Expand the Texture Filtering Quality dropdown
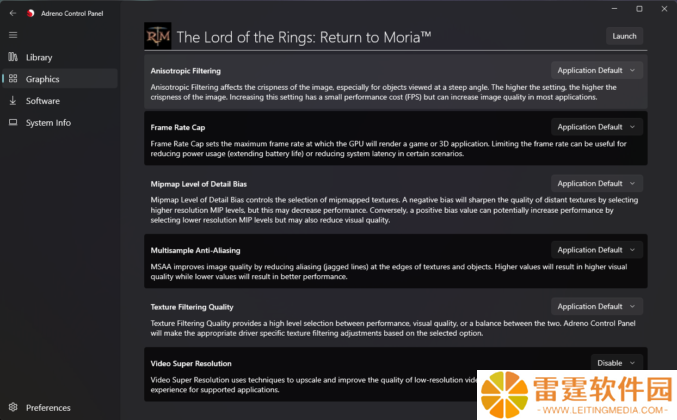 click(597, 306)
